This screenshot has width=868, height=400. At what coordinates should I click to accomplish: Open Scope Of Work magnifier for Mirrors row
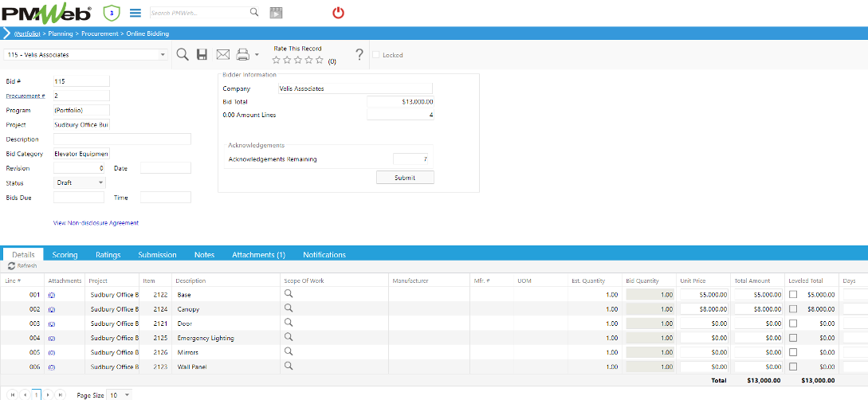[289, 351]
